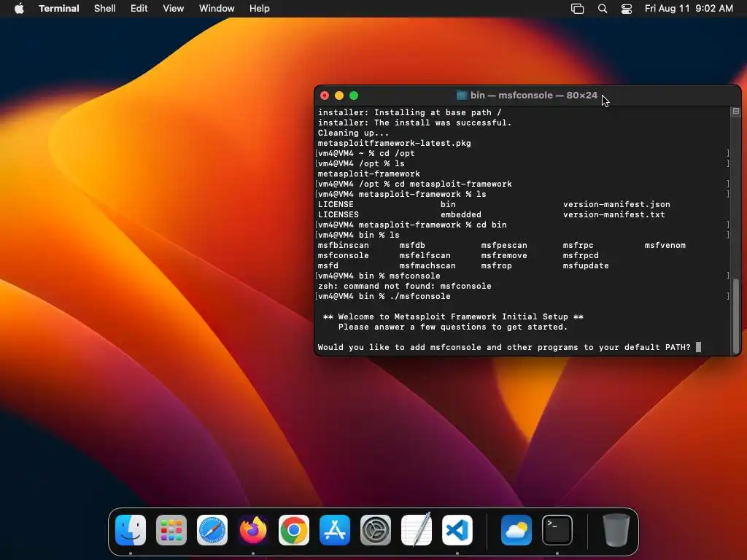This screenshot has width=747, height=560.
Task: Click the './msfconsole' command line
Action: [x=384, y=296]
